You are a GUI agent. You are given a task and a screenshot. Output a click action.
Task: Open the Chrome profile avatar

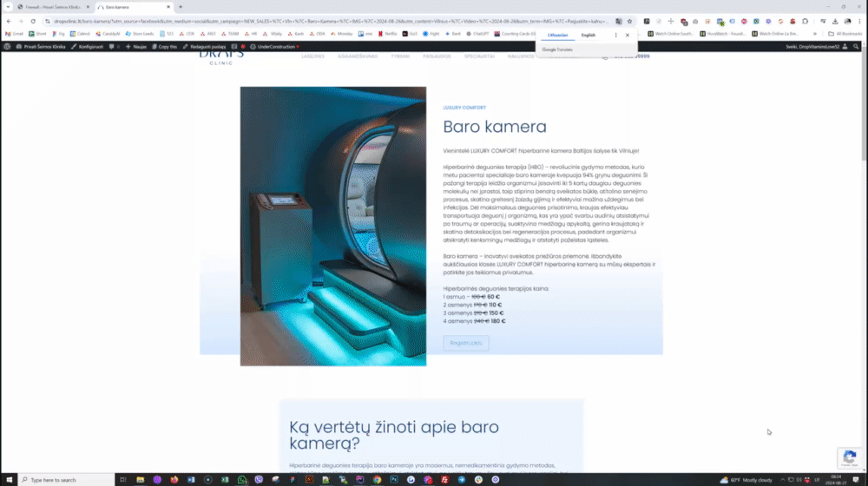click(x=847, y=21)
